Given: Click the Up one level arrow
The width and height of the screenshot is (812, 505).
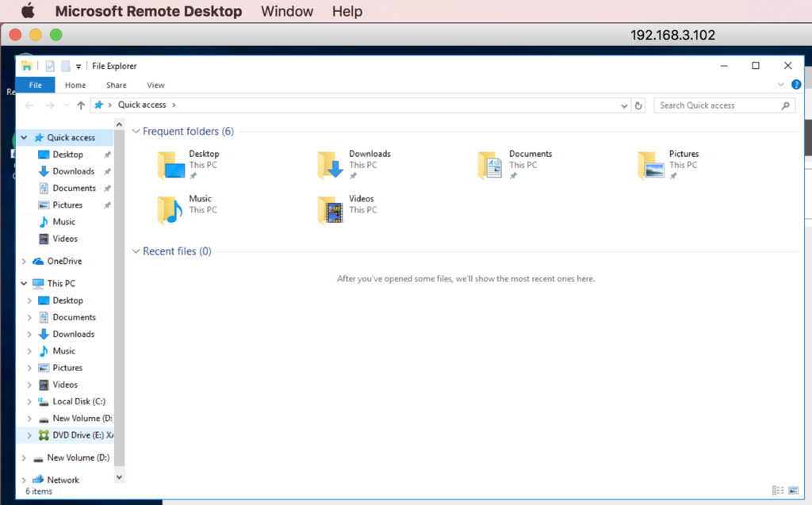Looking at the screenshot, I should tap(81, 105).
